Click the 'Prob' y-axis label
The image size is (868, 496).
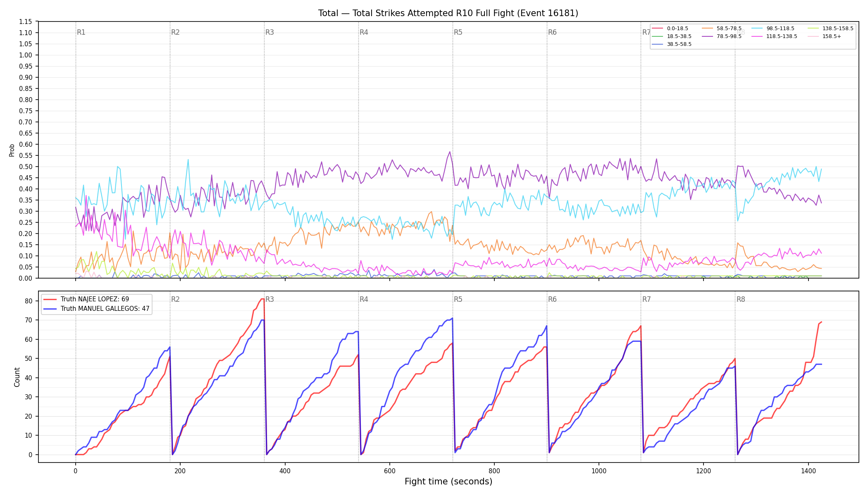(x=12, y=150)
